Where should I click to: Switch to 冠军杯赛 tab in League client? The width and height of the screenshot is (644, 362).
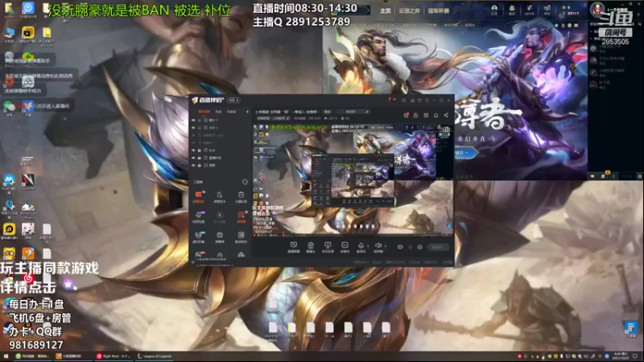tap(439, 11)
